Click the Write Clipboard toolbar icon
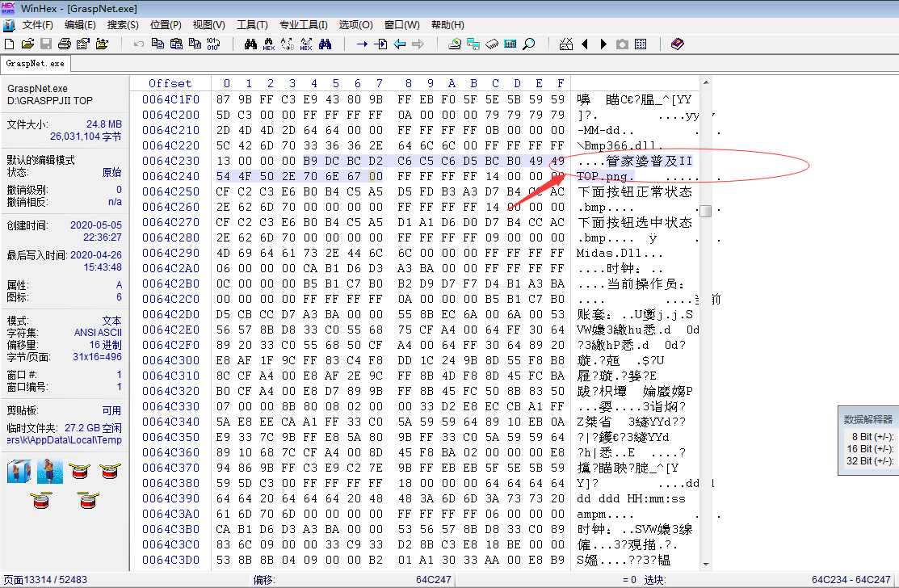The image size is (899, 588). coord(195,44)
